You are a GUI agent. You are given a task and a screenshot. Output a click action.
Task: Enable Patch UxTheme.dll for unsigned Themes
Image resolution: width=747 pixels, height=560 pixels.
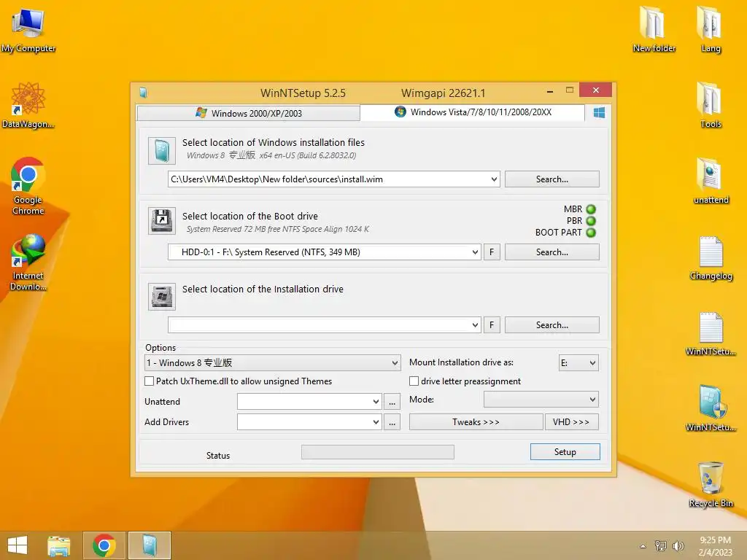tap(149, 381)
